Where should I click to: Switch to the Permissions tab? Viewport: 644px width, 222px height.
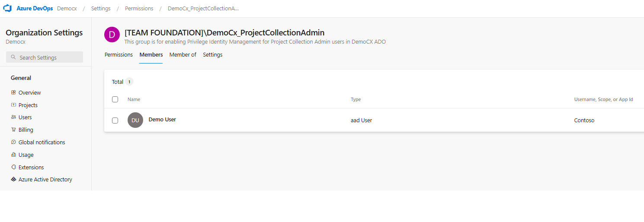pyautogui.click(x=119, y=55)
